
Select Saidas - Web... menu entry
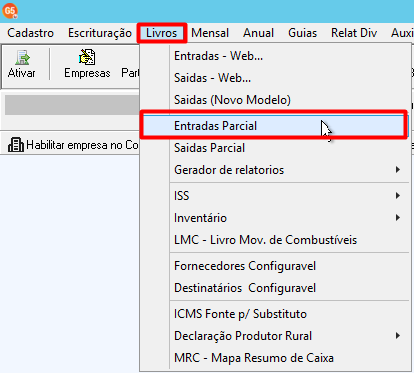pyautogui.click(x=275, y=78)
